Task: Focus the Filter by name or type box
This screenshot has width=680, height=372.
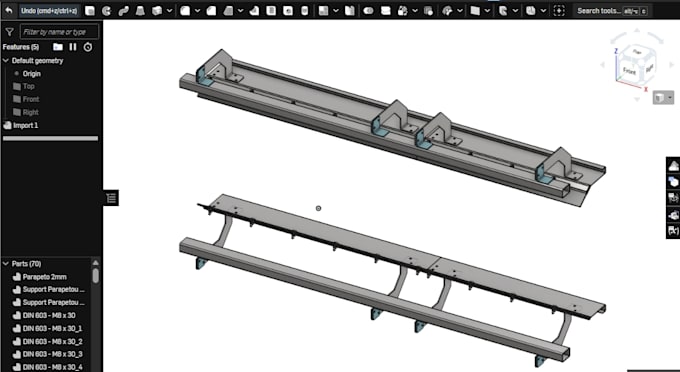Action: pyautogui.click(x=59, y=32)
